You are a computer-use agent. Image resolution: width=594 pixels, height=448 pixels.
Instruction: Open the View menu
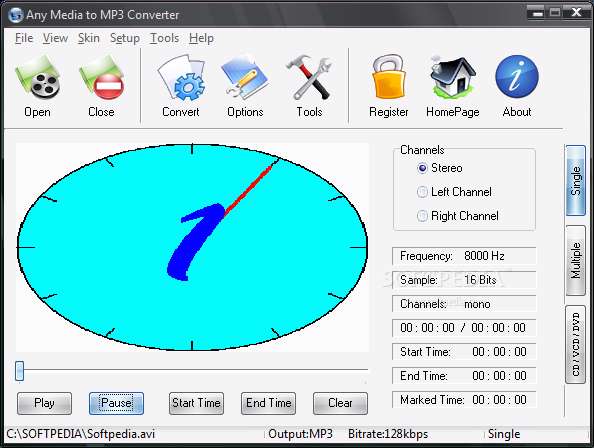coord(55,38)
